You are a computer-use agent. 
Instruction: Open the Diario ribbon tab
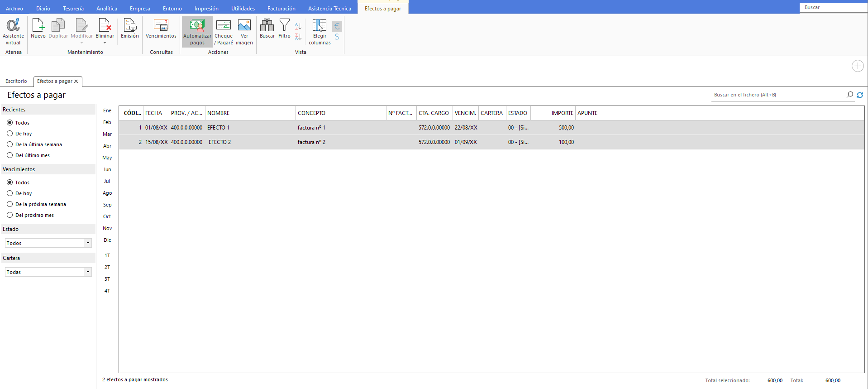(43, 9)
